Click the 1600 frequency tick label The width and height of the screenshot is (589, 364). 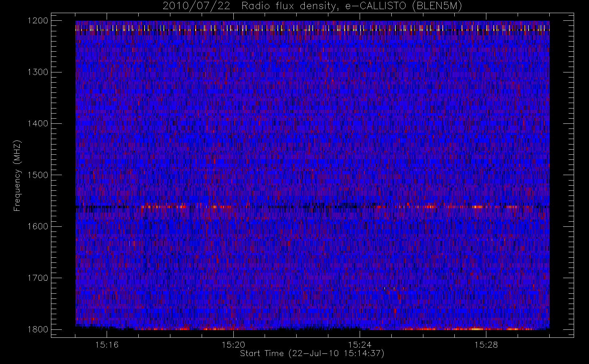(x=38, y=226)
